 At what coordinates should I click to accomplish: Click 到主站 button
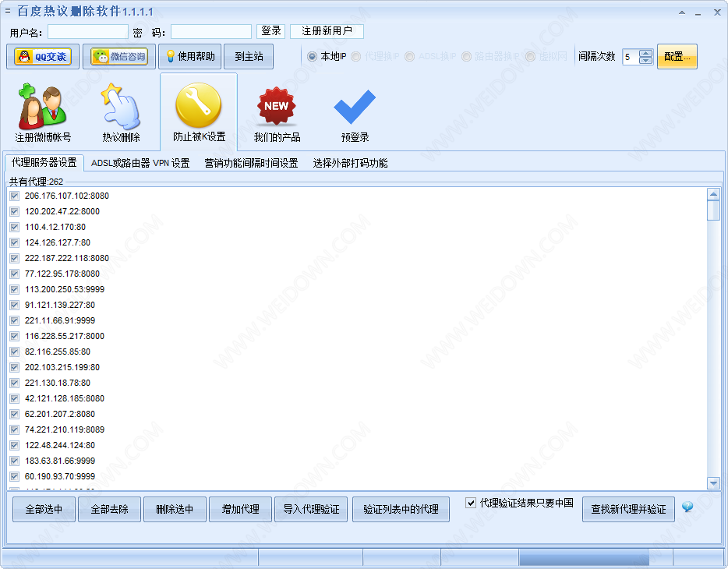(249, 57)
